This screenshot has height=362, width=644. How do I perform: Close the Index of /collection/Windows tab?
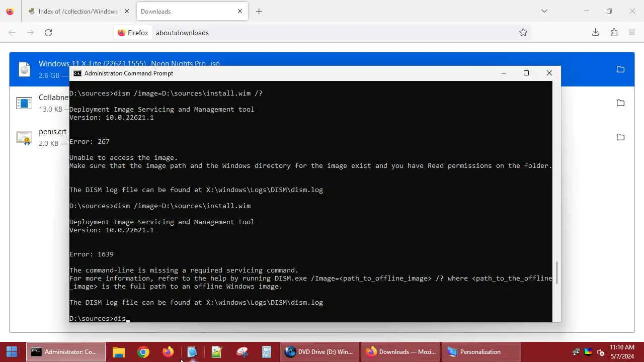pos(127,11)
